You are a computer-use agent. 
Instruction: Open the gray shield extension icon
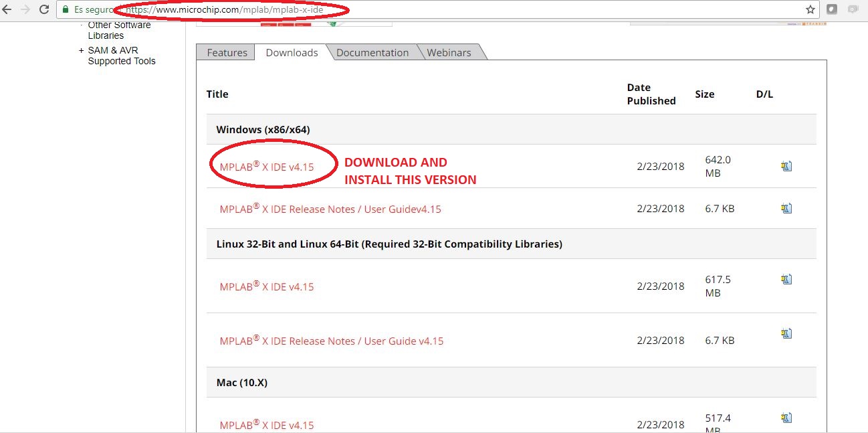pyautogui.click(x=832, y=9)
